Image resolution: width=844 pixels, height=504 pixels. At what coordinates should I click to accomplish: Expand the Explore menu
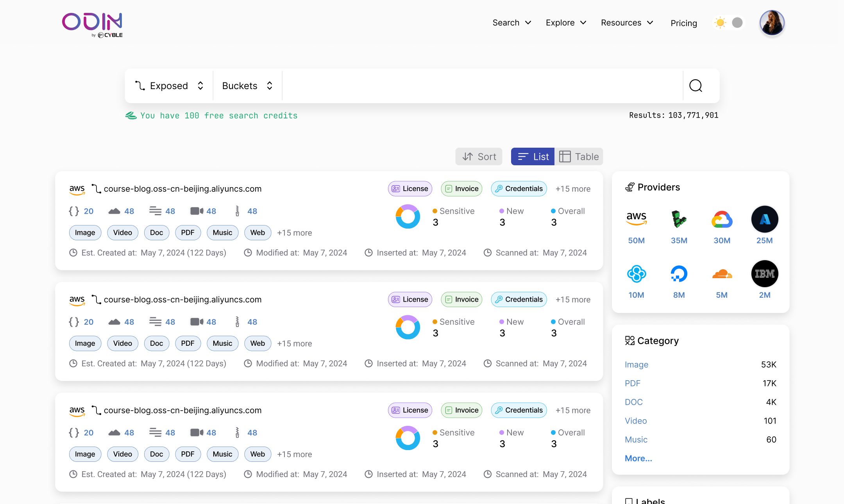(x=566, y=23)
